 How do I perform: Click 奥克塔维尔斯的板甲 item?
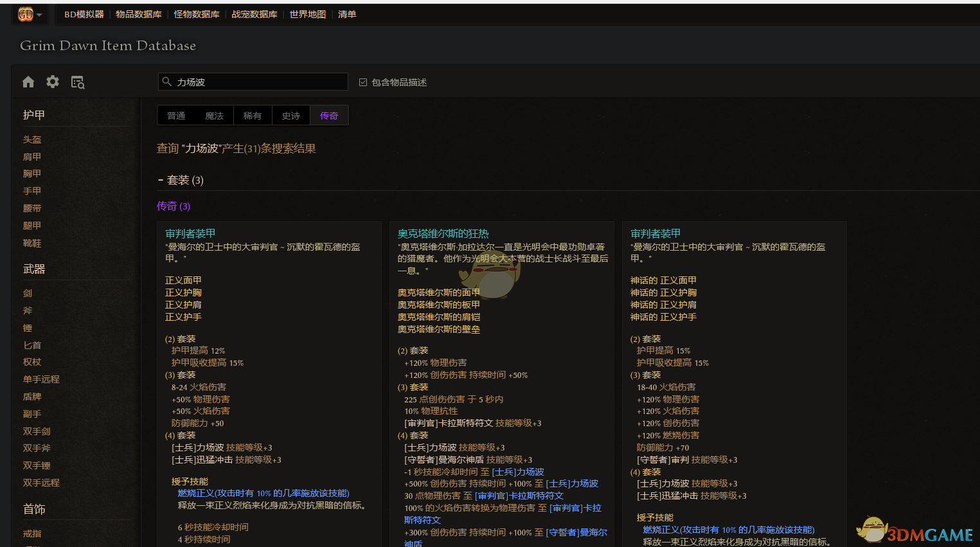click(x=439, y=305)
